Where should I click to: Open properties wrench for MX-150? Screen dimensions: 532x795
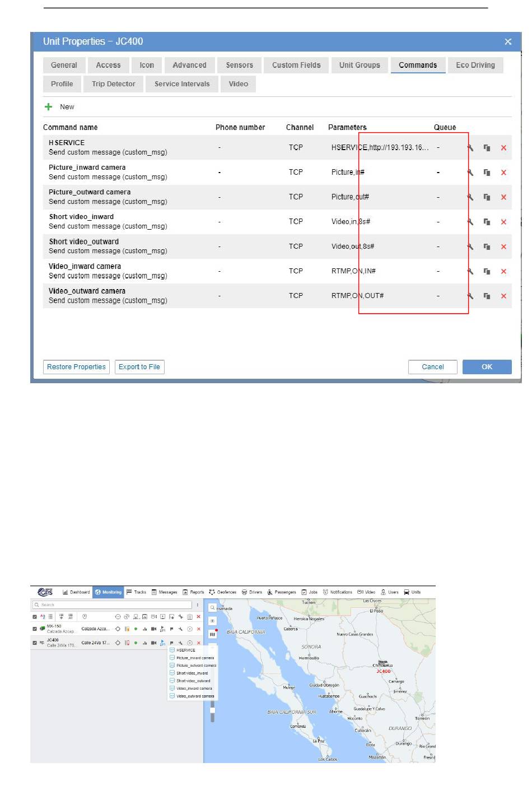coord(180,629)
